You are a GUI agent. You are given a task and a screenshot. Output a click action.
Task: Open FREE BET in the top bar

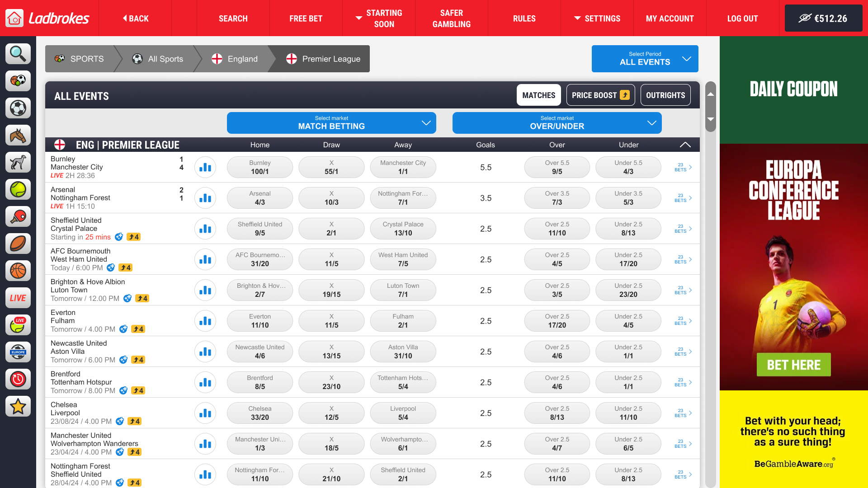(x=306, y=18)
